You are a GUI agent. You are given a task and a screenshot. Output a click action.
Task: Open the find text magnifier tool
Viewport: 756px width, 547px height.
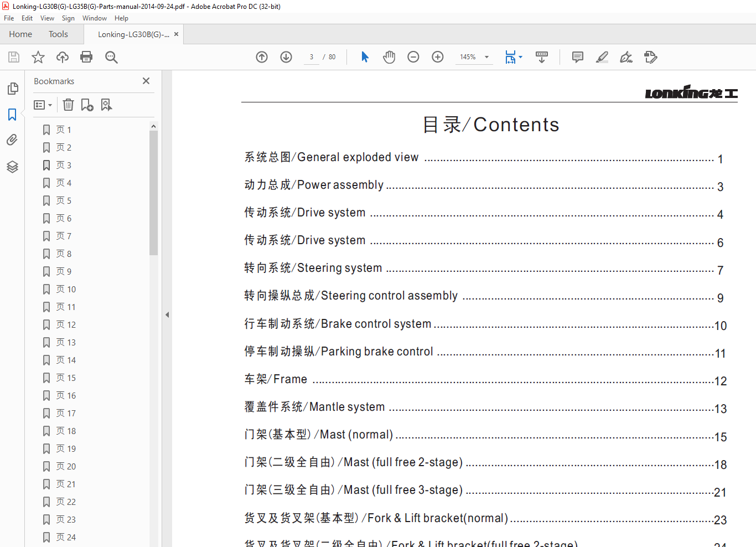[111, 57]
